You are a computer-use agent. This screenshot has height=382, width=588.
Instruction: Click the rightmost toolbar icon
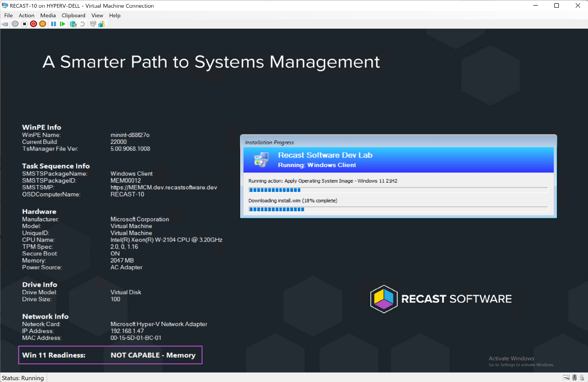coord(102,24)
